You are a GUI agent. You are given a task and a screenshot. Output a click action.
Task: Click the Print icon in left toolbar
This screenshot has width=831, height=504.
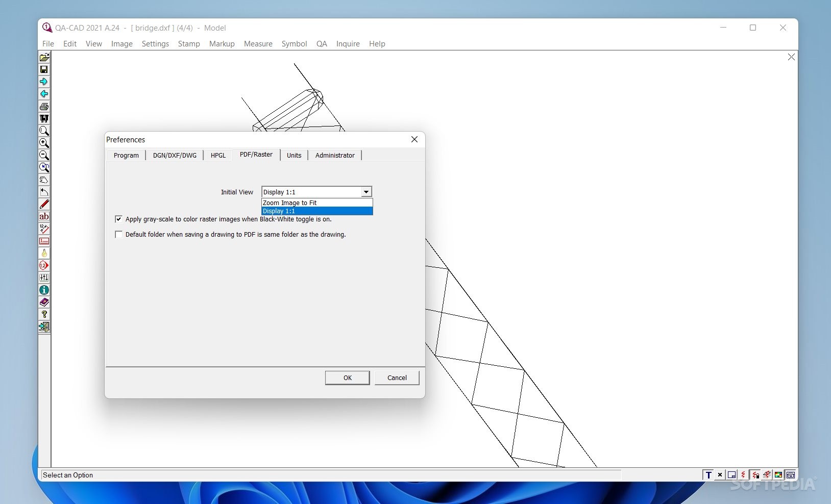pyautogui.click(x=44, y=106)
